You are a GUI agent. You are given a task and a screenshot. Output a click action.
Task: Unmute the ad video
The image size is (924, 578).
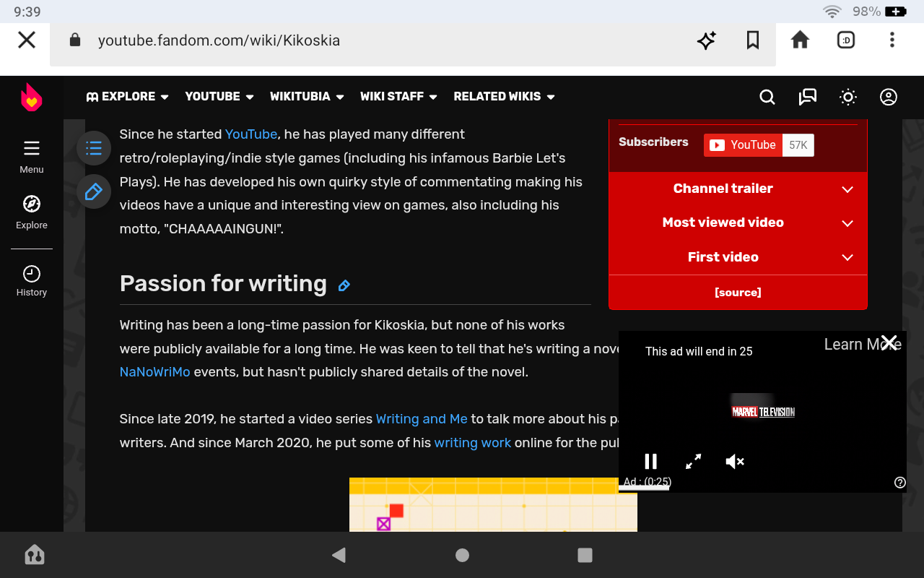pos(734,461)
